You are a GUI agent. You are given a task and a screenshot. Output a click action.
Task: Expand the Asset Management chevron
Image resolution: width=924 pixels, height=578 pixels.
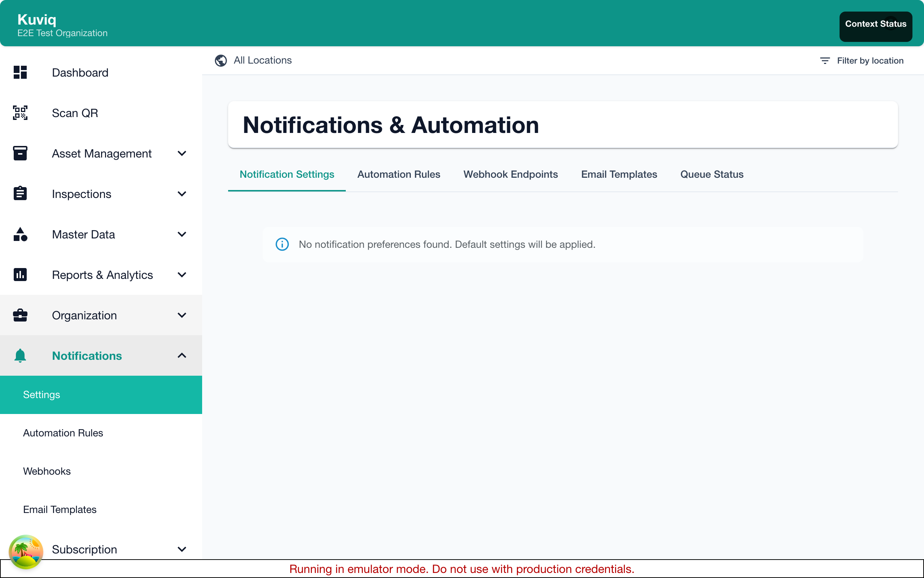[182, 153]
